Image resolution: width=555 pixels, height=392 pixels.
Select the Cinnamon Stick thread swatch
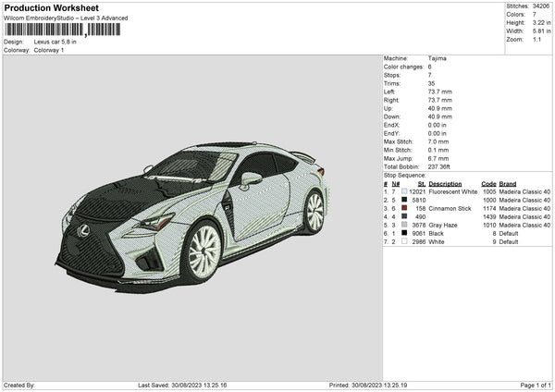pyautogui.click(x=404, y=208)
